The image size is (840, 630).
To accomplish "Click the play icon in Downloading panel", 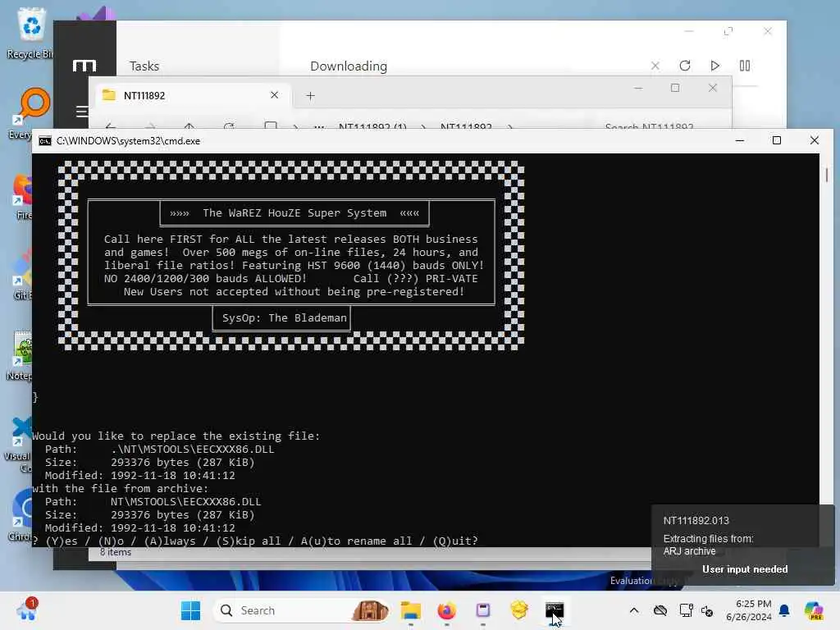I will [x=714, y=66].
